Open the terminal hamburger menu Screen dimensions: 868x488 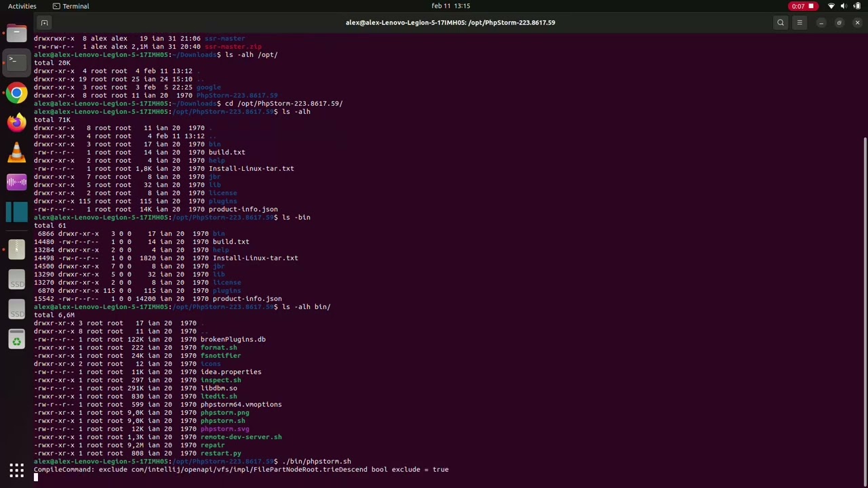[x=800, y=22]
